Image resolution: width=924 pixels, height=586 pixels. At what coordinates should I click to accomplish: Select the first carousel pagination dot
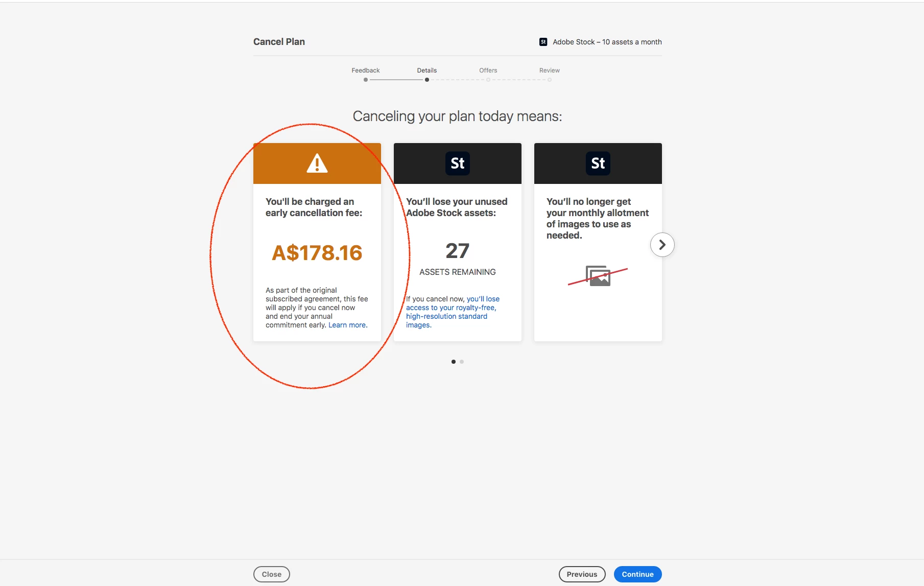(454, 362)
